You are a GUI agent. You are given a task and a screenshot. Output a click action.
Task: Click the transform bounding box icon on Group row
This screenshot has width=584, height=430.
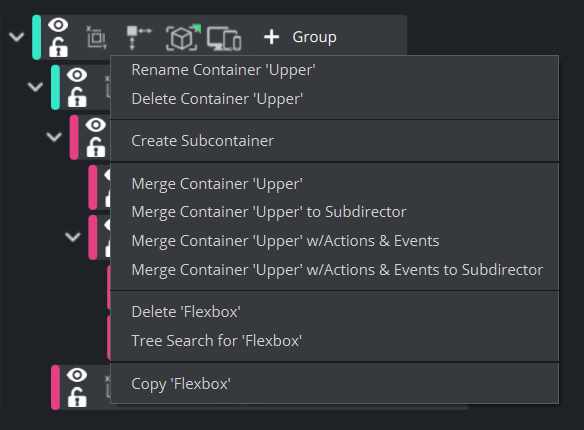pos(97,37)
